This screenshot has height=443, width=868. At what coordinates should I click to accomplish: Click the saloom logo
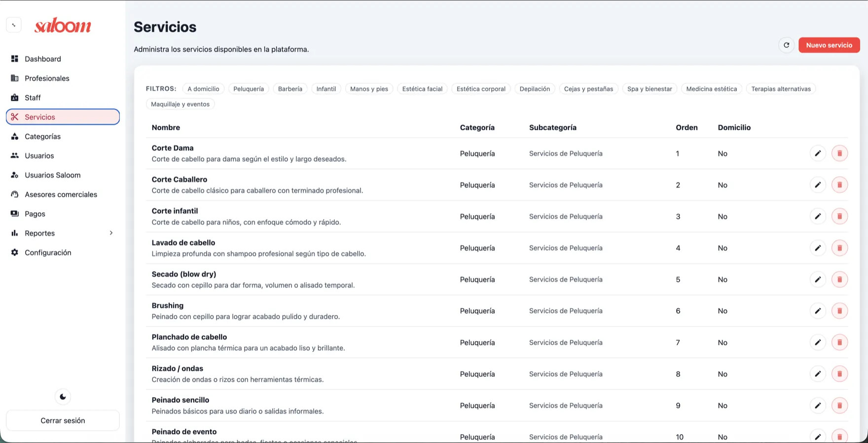tap(63, 25)
